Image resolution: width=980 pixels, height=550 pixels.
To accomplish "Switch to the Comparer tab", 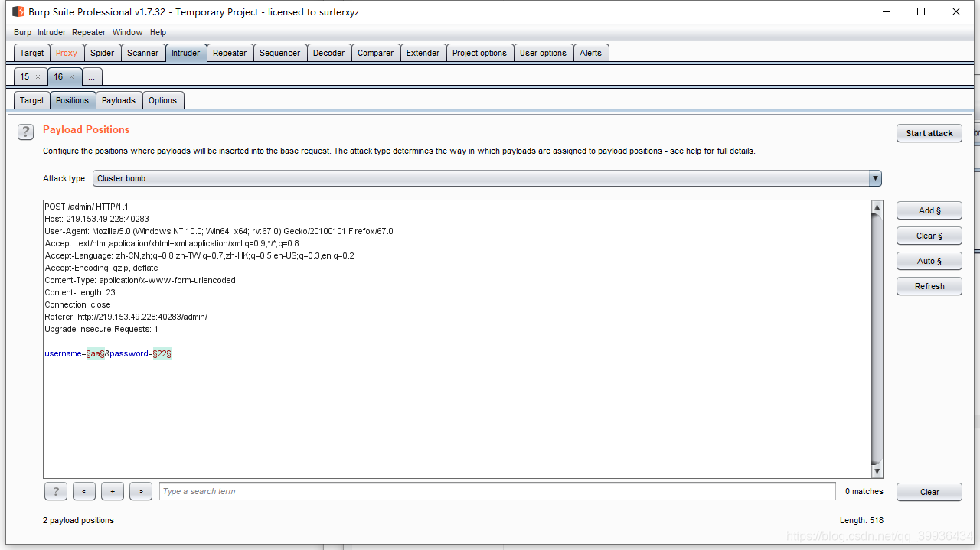I will (x=376, y=53).
